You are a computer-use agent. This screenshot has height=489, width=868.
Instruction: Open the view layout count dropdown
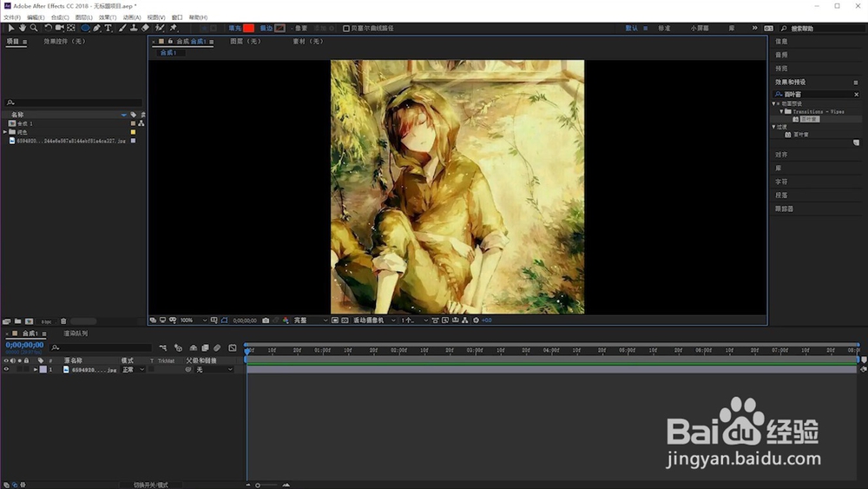tap(415, 320)
